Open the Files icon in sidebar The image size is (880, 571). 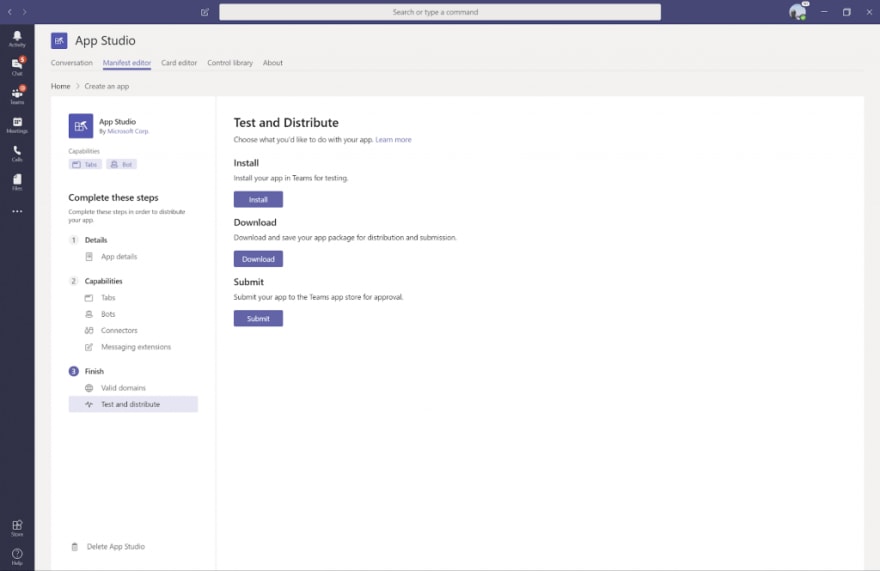17,182
